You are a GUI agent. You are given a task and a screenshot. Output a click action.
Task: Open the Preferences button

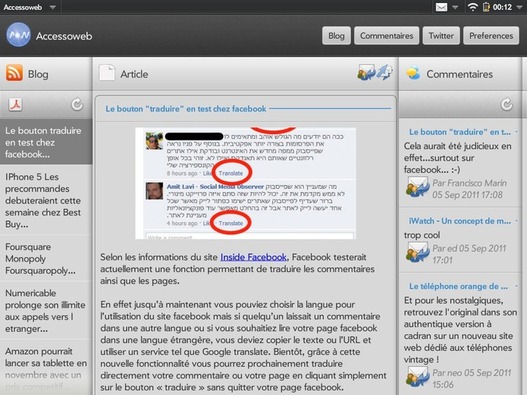click(491, 36)
